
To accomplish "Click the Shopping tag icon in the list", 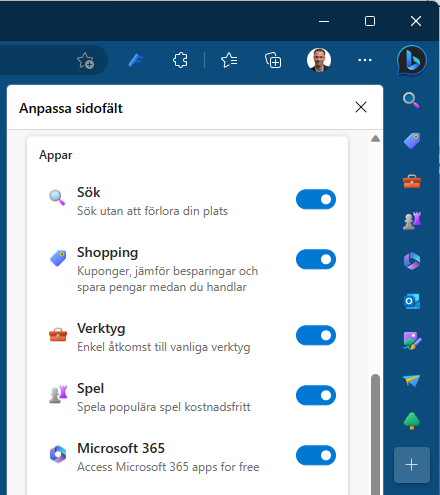I will click(x=58, y=258).
